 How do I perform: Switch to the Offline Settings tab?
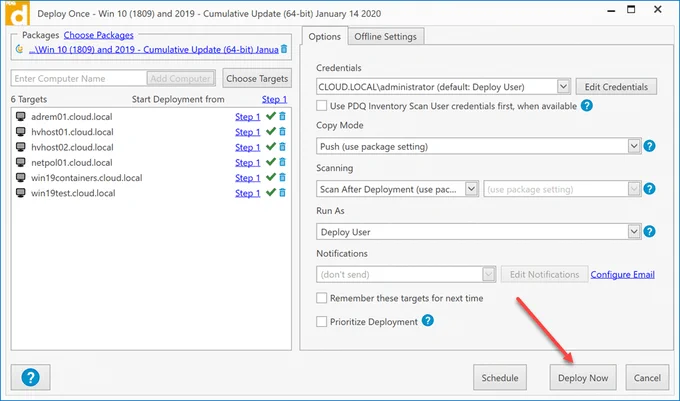pyautogui.click(x=386, y=37)
